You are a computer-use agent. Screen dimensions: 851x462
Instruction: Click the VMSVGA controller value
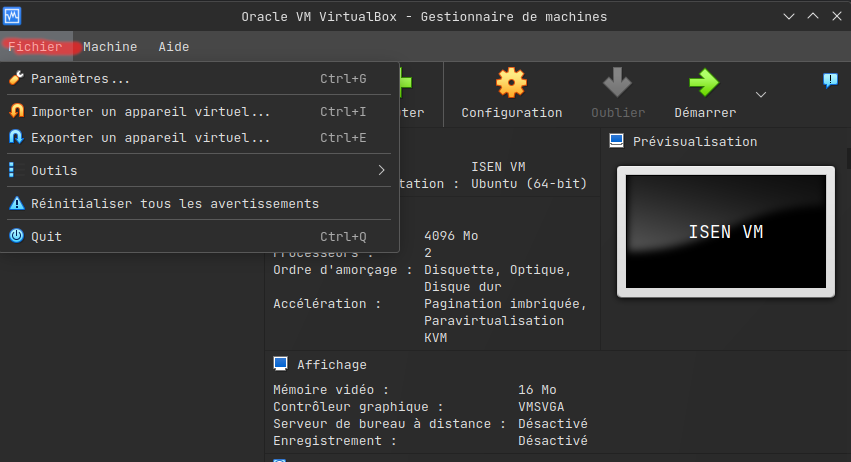click(x=541, y=407)
